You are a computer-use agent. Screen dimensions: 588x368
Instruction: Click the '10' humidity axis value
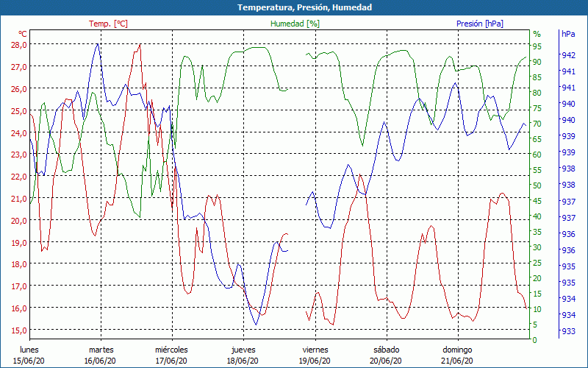(537, 309)
